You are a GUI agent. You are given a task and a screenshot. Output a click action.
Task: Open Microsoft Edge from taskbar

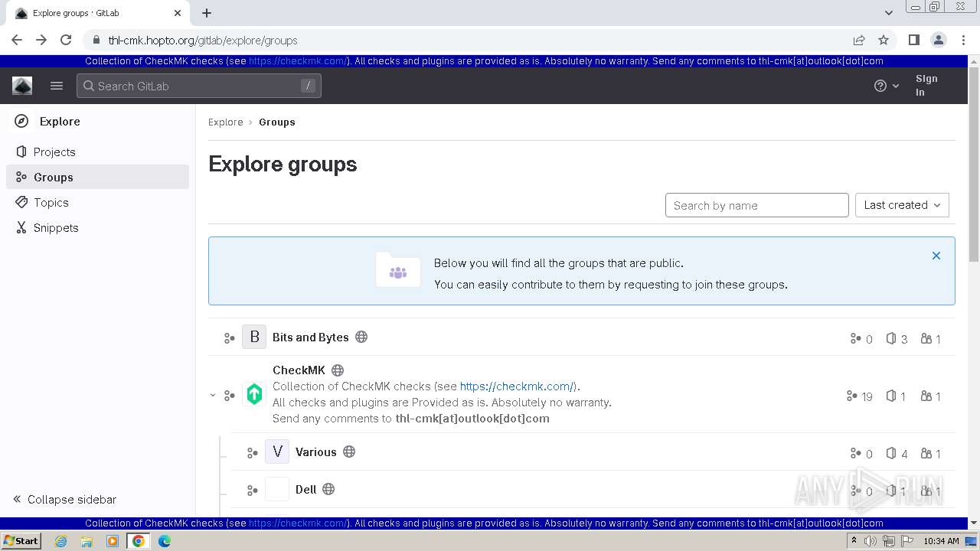point(164,541)
